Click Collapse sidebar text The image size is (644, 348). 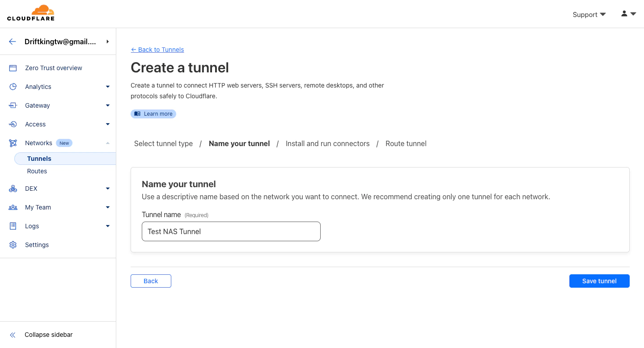point(48,335)
